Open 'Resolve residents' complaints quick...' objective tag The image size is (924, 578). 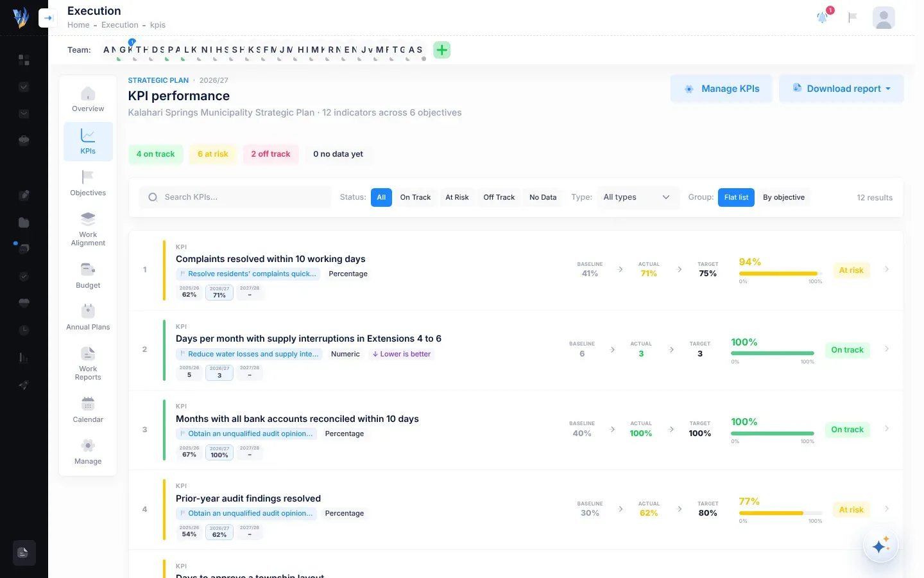[248, 274]
